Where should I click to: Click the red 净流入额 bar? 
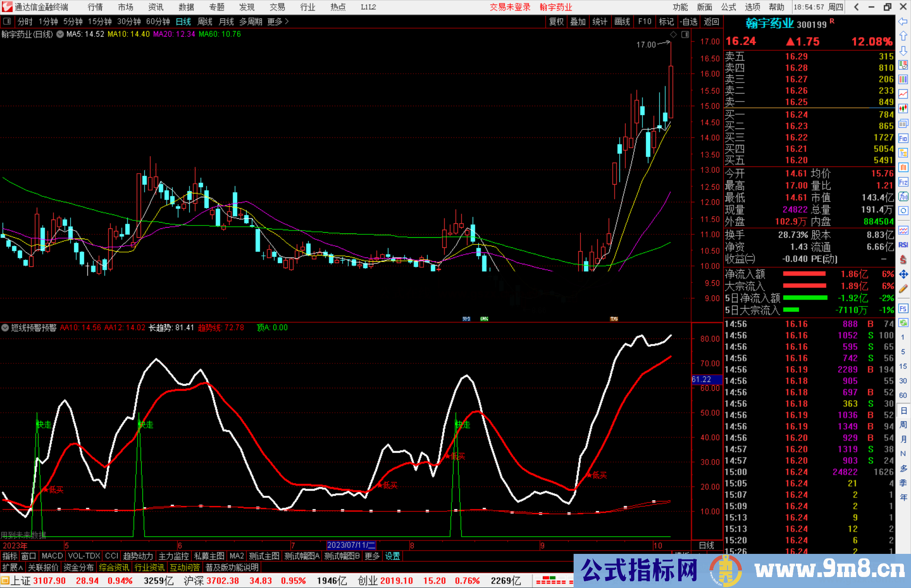(x=804, y=274)
